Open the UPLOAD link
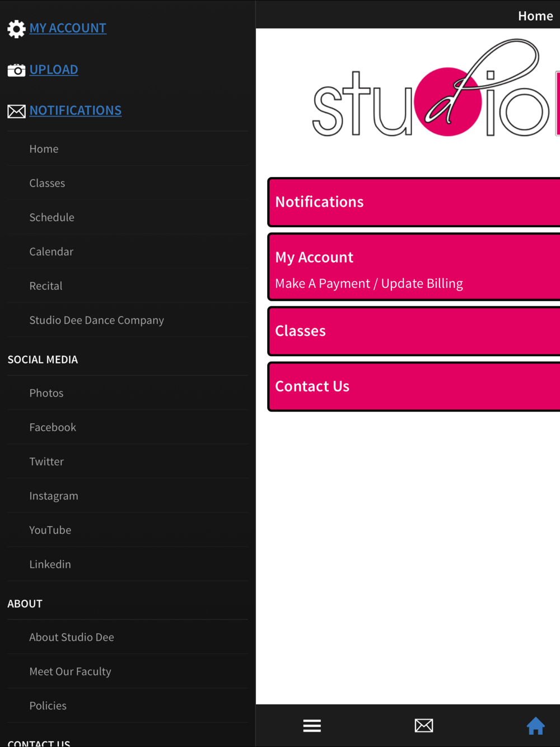Image resolution: width=560 pixels, height=747 pixels. coord(54,69)
